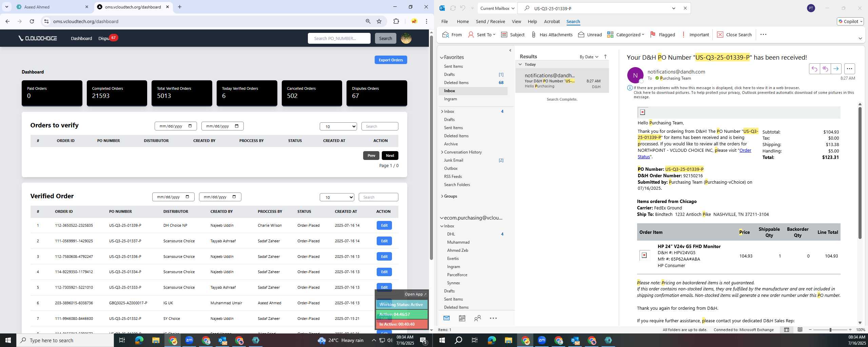Reverse sort order arrow in Outlook Results
This screenshot has height=347, width=868.
605,57
